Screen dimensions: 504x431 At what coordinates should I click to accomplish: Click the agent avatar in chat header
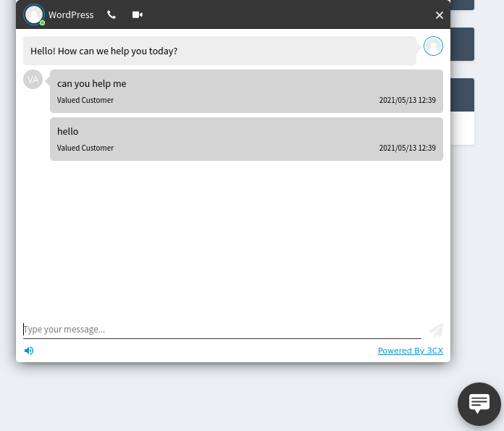click(33, 14)
